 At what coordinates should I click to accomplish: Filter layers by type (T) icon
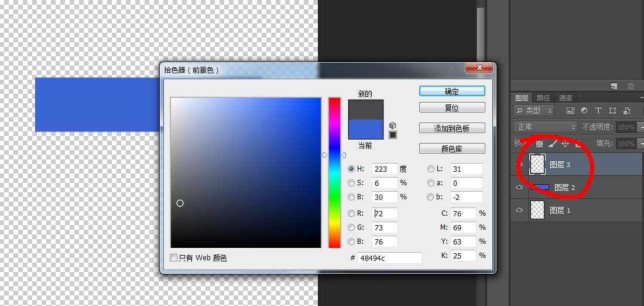coord(598,110)
